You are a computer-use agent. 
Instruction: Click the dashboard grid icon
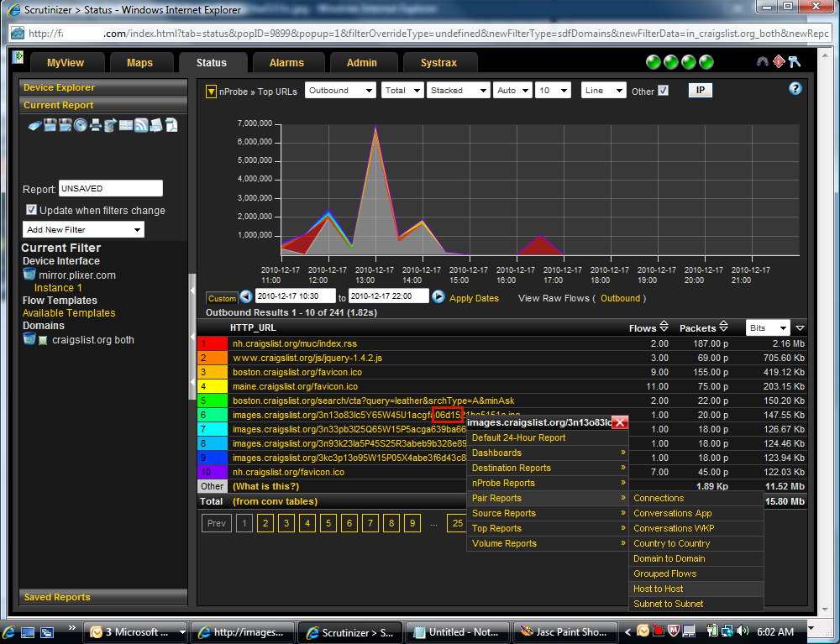pyautogui.click(x=126, y=125)
